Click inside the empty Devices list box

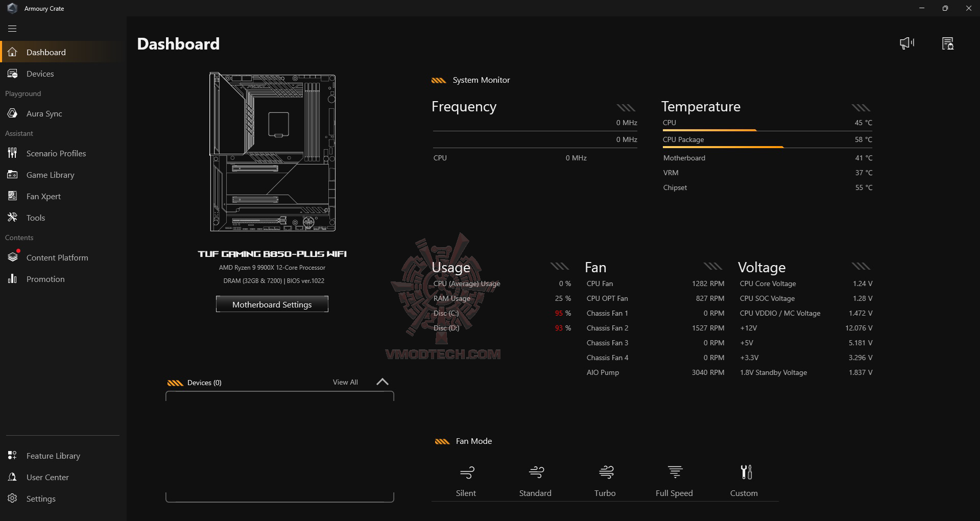pyautogui.click(x=280, y=446)
